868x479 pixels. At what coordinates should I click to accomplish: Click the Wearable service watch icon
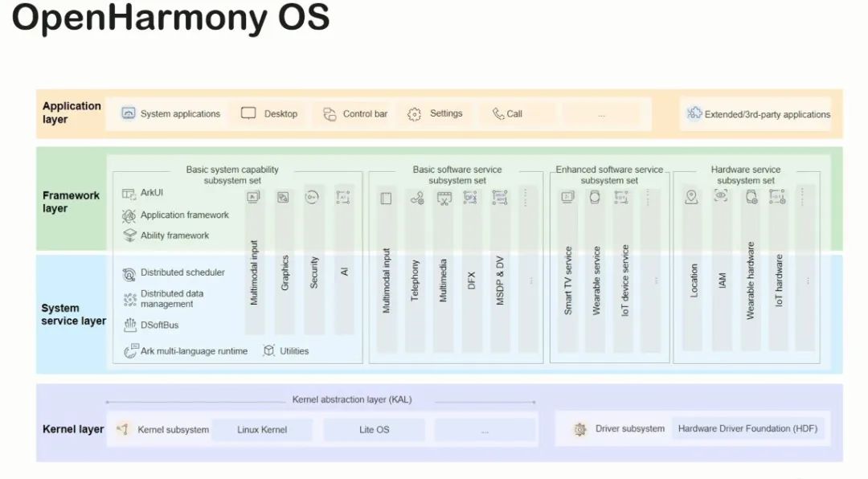pos(595,197)
